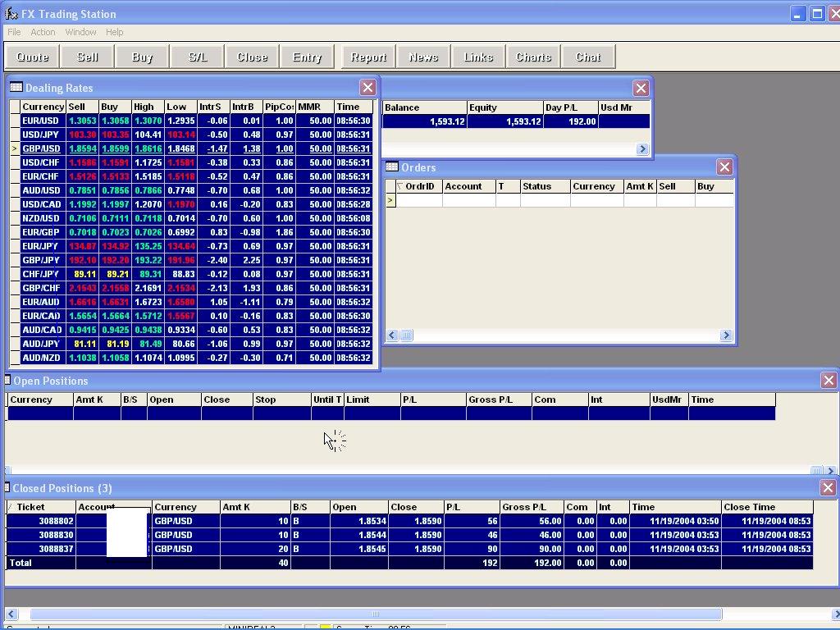The width and height of the screenshot is (840, 630).
Task: Click the EUR/CHF Buy rate 1.5133
Action: click(115, 176)
